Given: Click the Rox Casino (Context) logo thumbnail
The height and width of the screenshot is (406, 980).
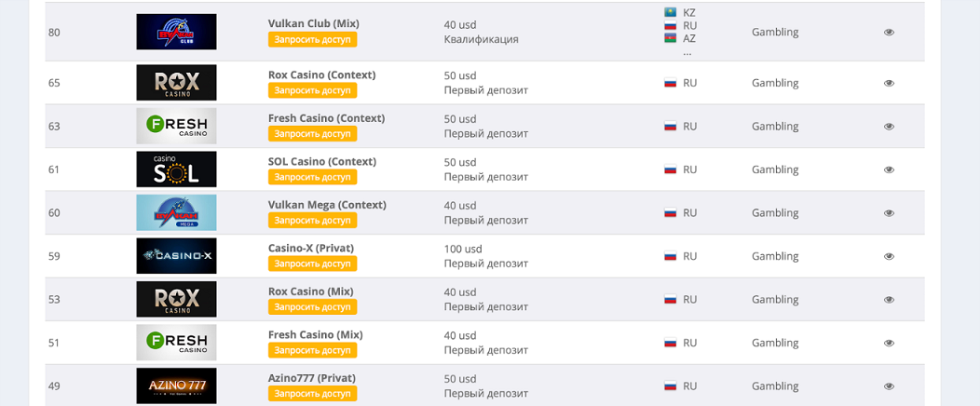Looking at the screenshot, I should click(x=176, y=83).
